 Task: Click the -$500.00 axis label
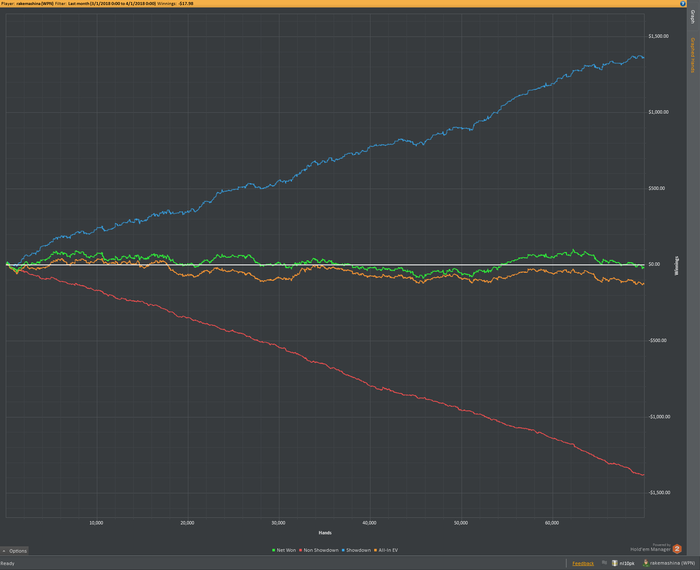point(658,341)
